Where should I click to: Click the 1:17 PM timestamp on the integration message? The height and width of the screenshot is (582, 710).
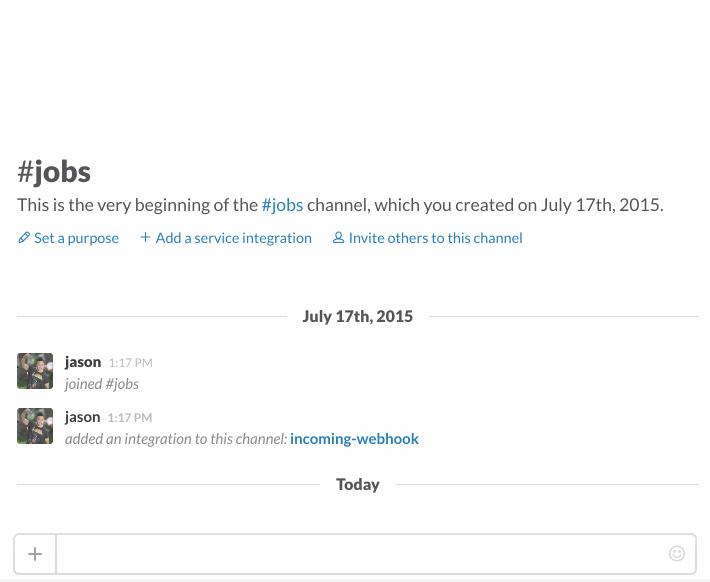(130, 418)
